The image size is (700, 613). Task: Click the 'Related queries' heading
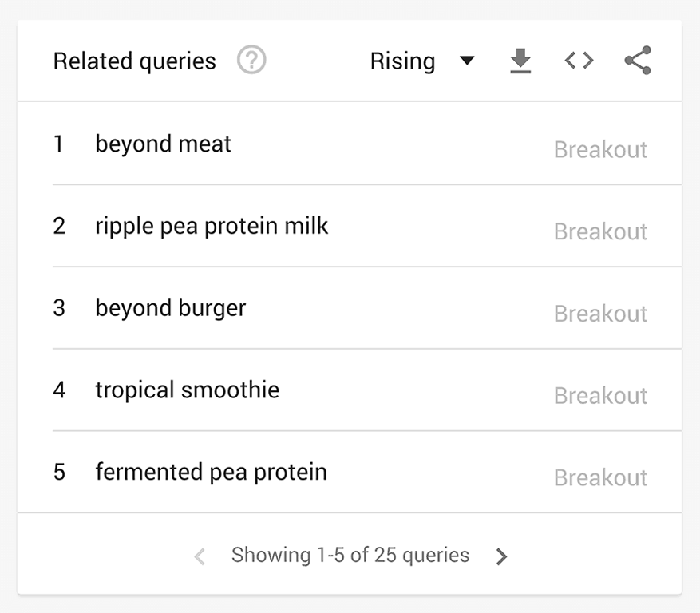(x=135, y=61)
